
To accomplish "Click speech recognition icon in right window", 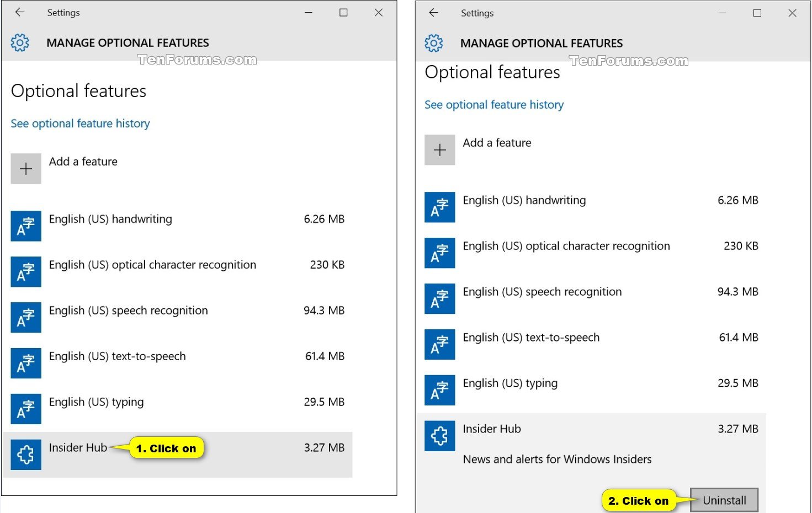I will [x=440, y=299].
